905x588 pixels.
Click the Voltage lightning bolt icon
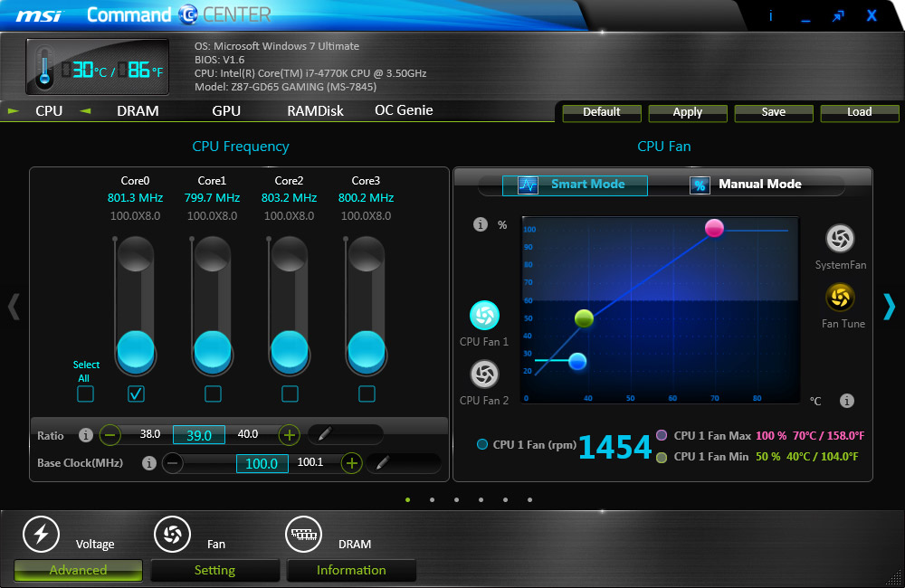click(41, 535)
